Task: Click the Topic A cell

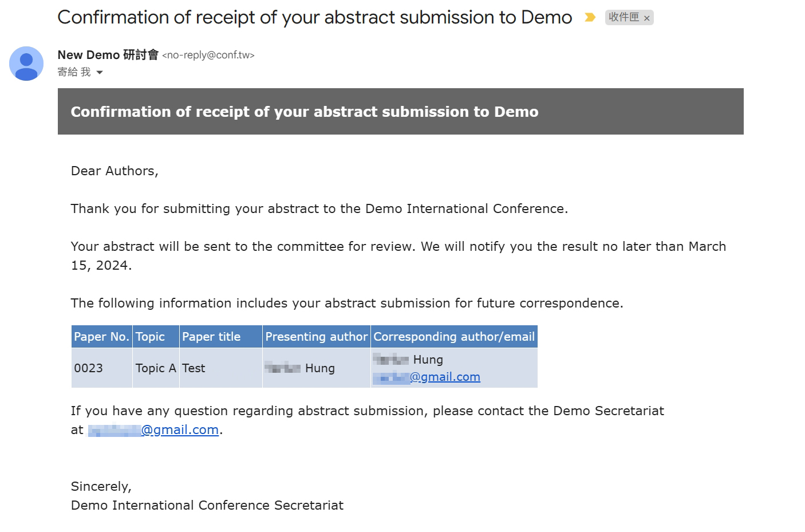Action: point(156,368)
